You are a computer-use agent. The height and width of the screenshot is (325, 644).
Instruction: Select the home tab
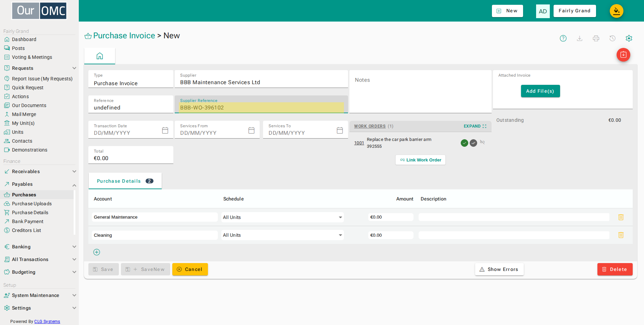point(100,56)
